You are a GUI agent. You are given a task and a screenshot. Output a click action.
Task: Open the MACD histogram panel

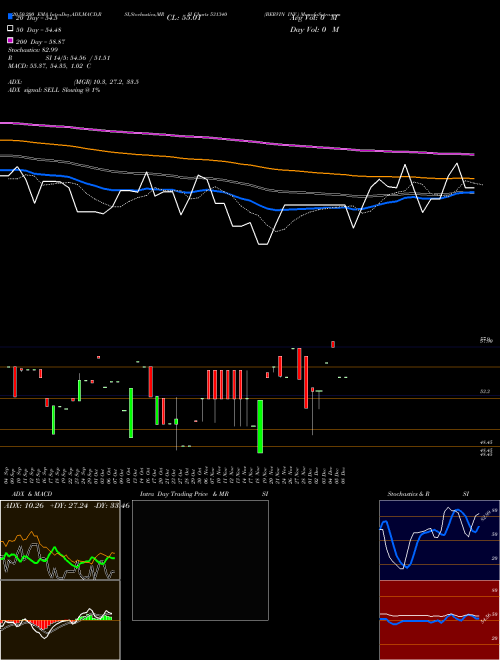tap(60, 620)
